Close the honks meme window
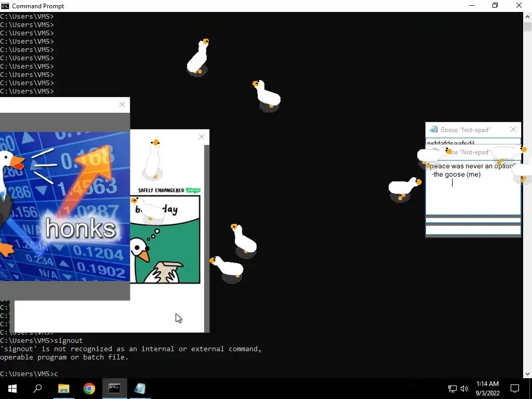The width and height of the screenshot is (532, 399). [x=122, y=105]
